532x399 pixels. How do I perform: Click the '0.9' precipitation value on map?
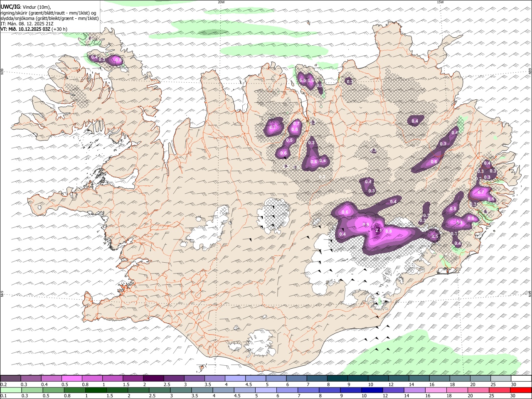[x=366, y=224]
